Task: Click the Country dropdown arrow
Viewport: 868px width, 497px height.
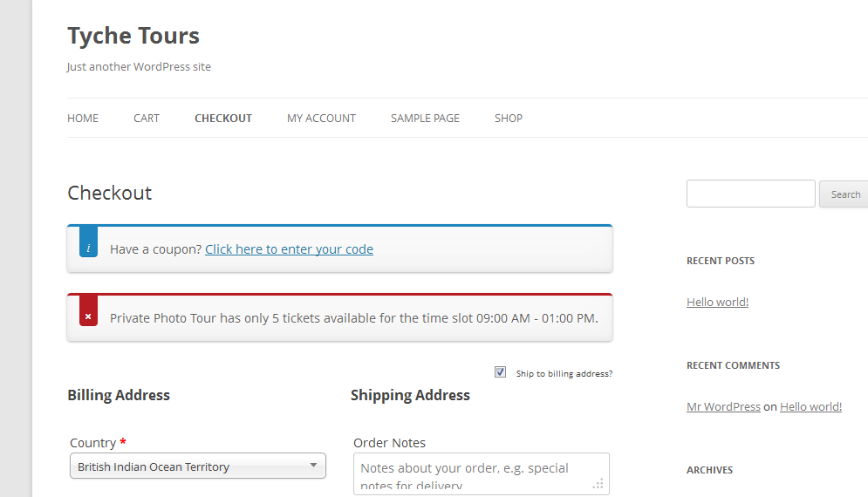Action: pyautogui.click(x=313, y=466)
